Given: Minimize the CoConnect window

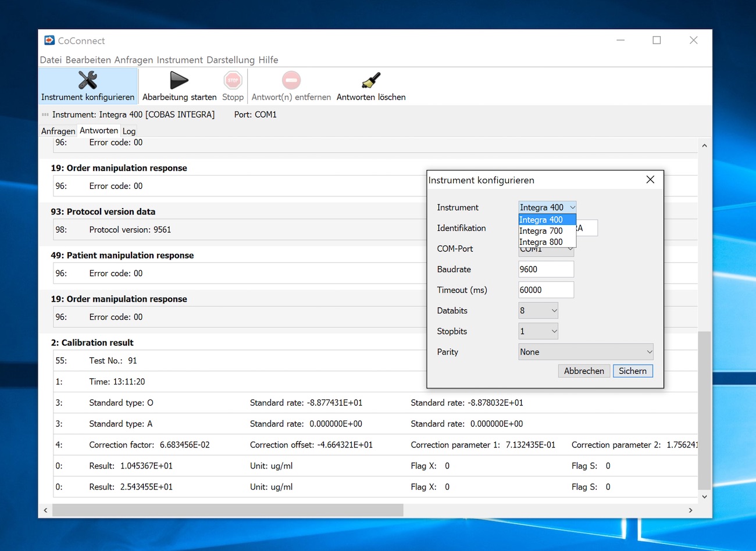Looking at the screenshot, I should click(x=621, y=40).
